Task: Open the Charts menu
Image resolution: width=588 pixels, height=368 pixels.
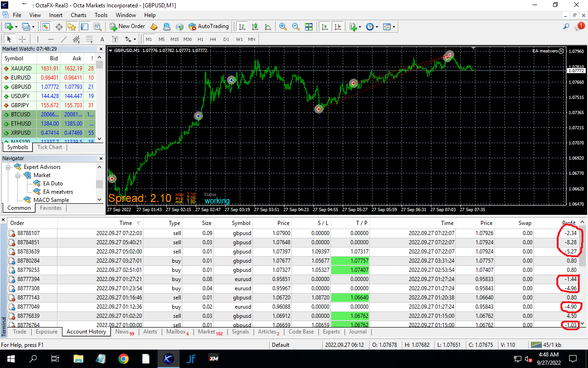Action: (x=79, y=15)
